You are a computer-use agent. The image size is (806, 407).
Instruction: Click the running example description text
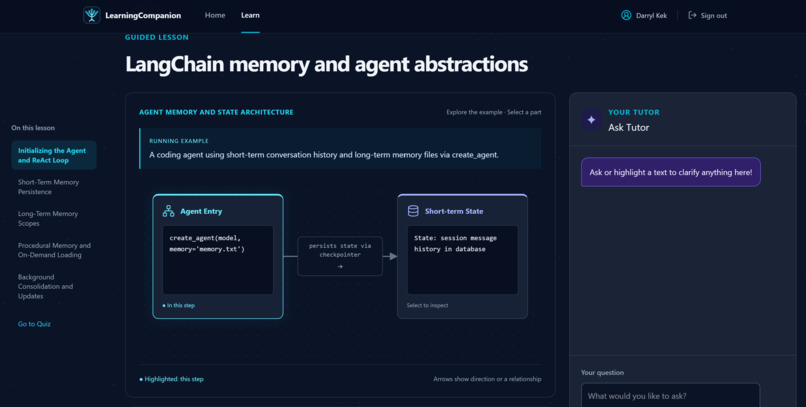(x=324, y=155)
